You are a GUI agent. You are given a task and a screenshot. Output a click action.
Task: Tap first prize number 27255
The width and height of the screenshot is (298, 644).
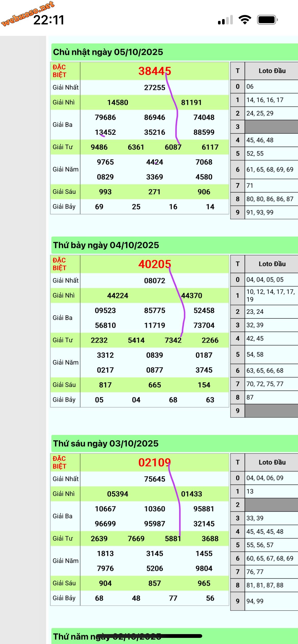(x=155, y=87)
